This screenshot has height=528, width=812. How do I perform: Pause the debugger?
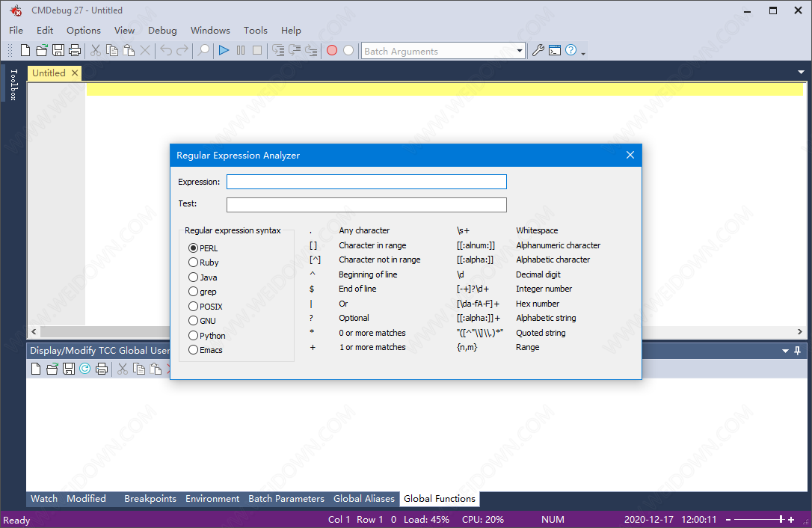click(241, 50)
